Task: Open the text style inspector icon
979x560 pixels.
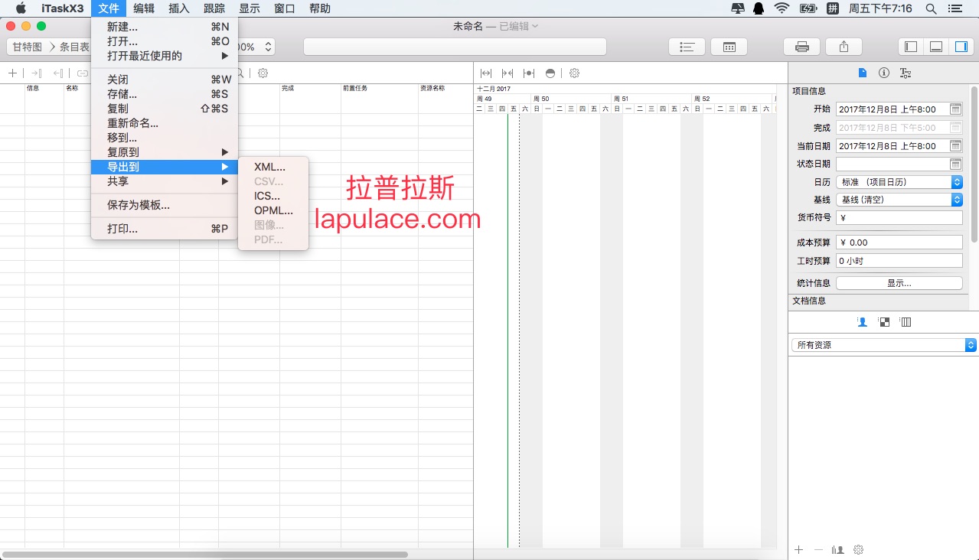Action: point(906,73)
